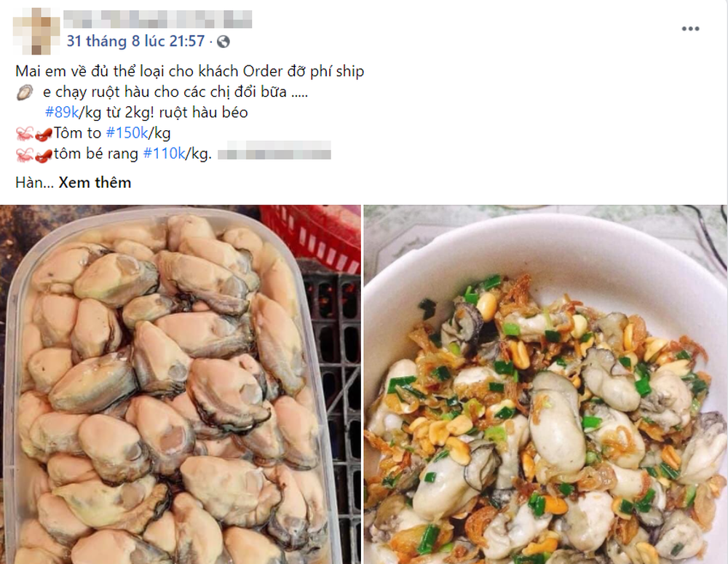The height and width of the screenshot is (564, 728).
Task: Click the oyster emoji in post text
Action: tap(25, 92)
